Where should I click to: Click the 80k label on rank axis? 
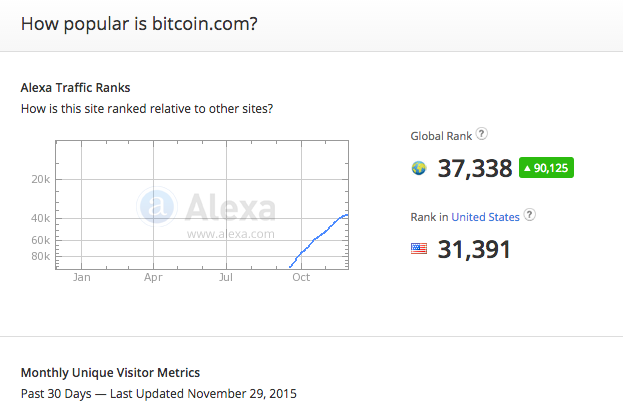coord(41,256)
